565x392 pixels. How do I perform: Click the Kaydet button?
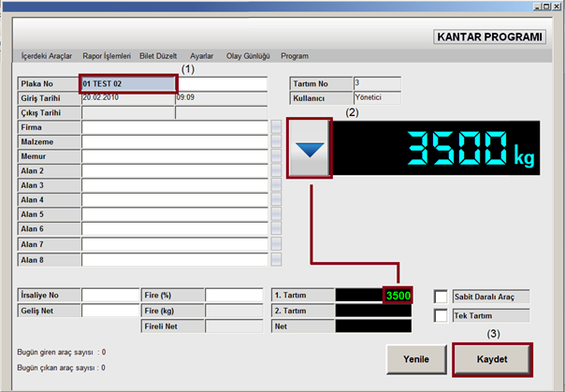click(x=492, y=359)
